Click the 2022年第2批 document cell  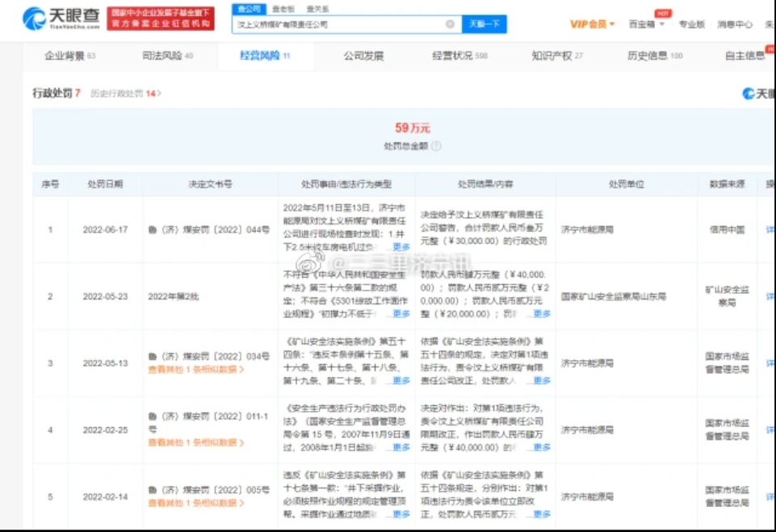(174, 296)
